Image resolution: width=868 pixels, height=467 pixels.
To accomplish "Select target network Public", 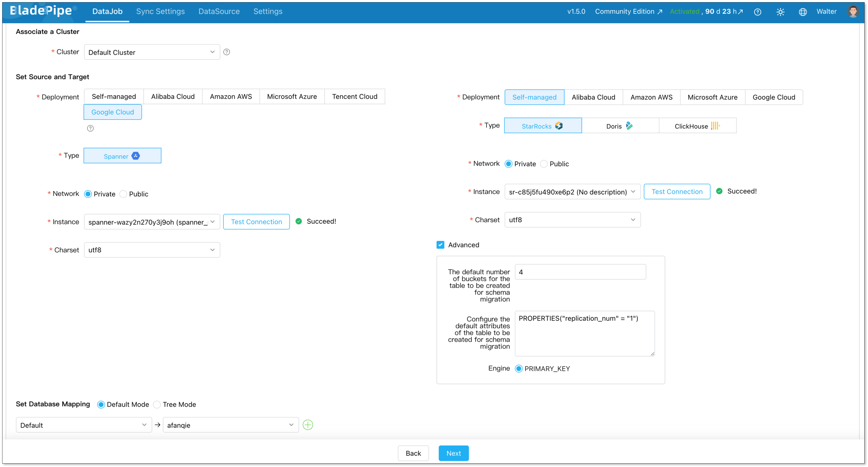I will [x=544, y=164].
